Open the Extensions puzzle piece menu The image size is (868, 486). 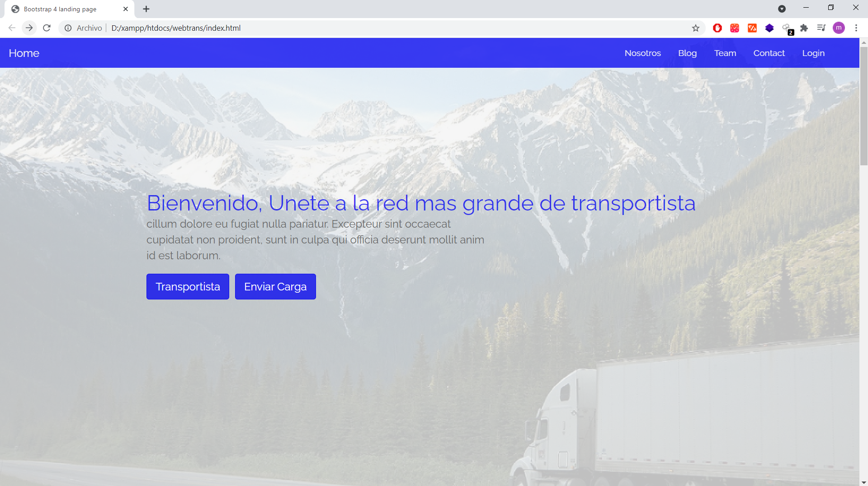804,28
